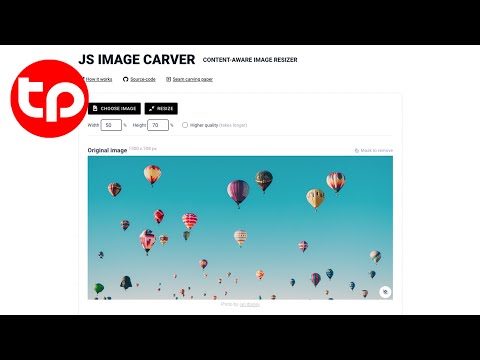The image size is (480, 360).
Task: Click the Higher quality (takes longer) label
Action: coord(218,125)
